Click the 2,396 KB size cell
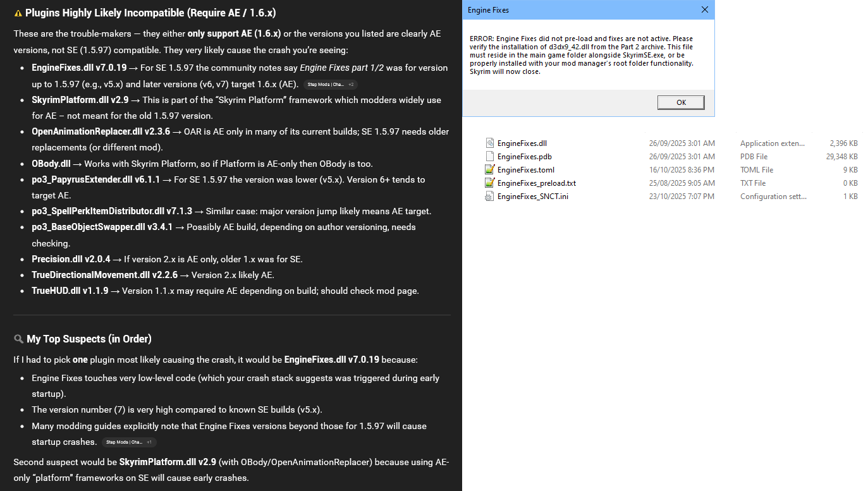 click(x=844, y=143)
